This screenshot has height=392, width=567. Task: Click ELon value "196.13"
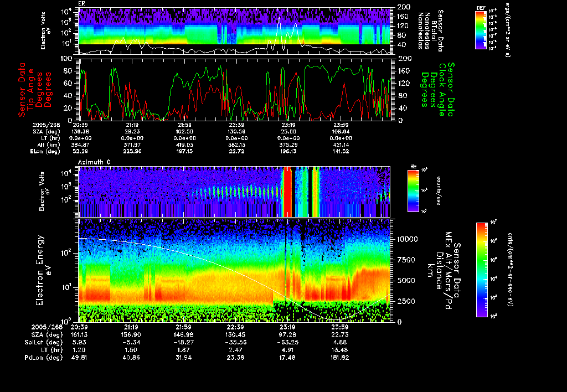[x=288, y=152]
